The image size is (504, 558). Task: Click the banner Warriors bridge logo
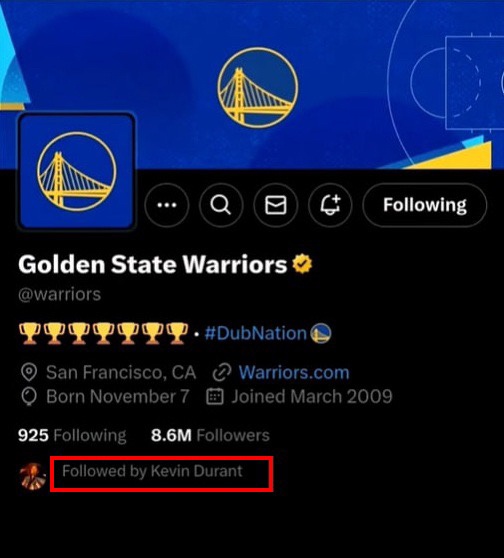click(258, 88)
